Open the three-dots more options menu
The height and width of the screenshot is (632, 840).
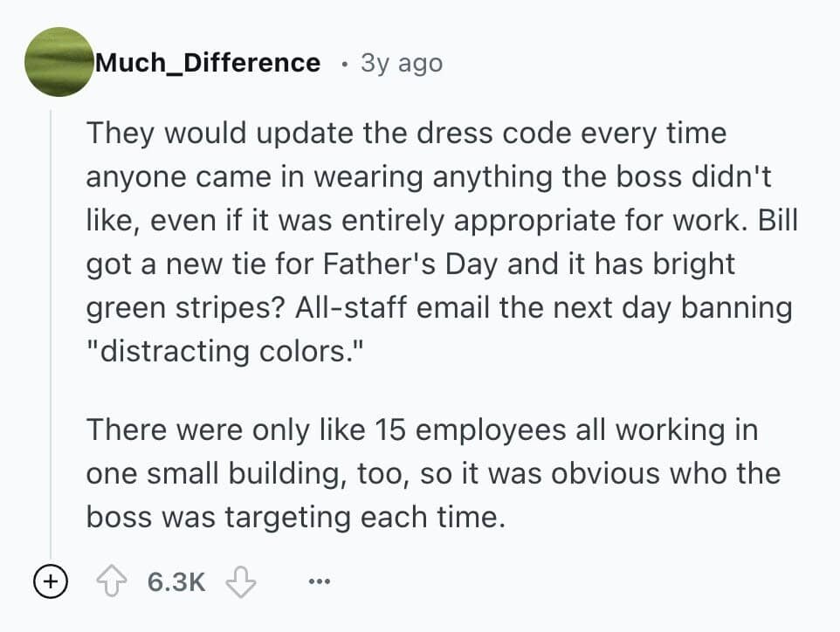click(x=320, y=580)
